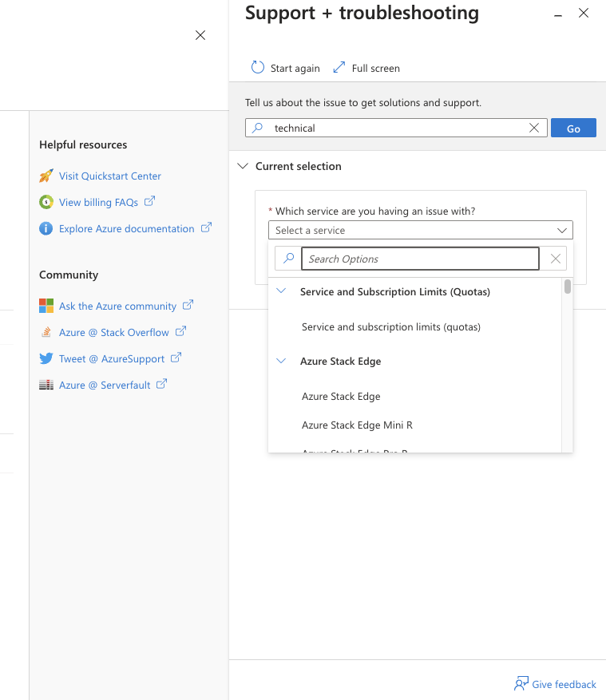Click the Full screen expand icon
This screenshot has height=700, width=606.
pos(339,67)
